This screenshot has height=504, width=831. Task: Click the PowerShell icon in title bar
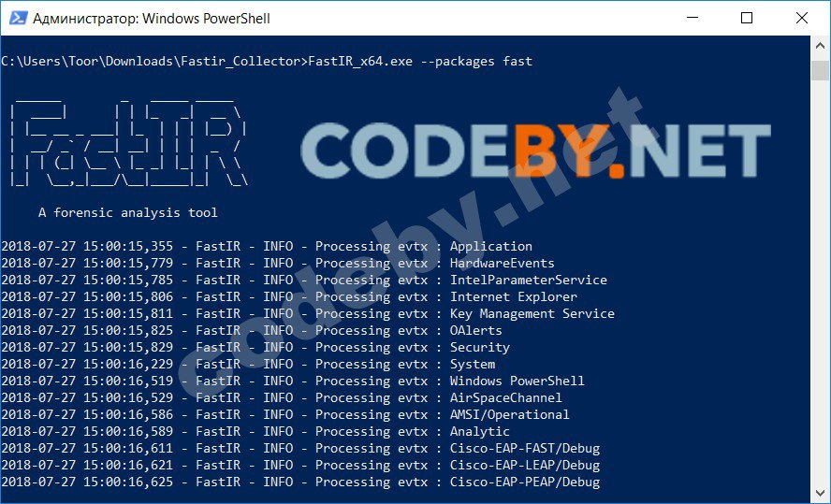[x=18, y=18]
